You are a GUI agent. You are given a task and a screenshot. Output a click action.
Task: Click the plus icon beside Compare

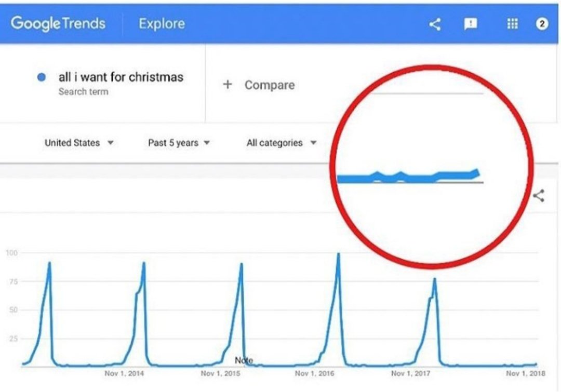pyautogui.click(x=227, y=85)
